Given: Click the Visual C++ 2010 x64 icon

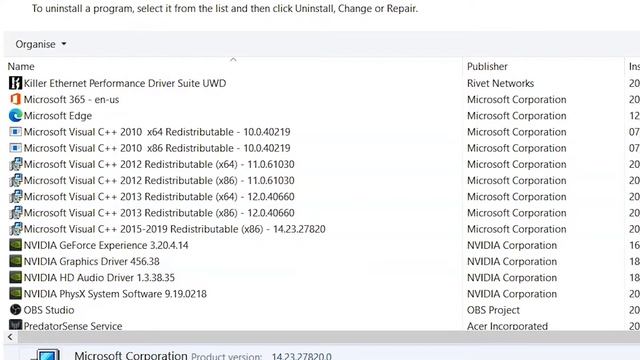Looking at the screenshot, I should pos(15,132).
